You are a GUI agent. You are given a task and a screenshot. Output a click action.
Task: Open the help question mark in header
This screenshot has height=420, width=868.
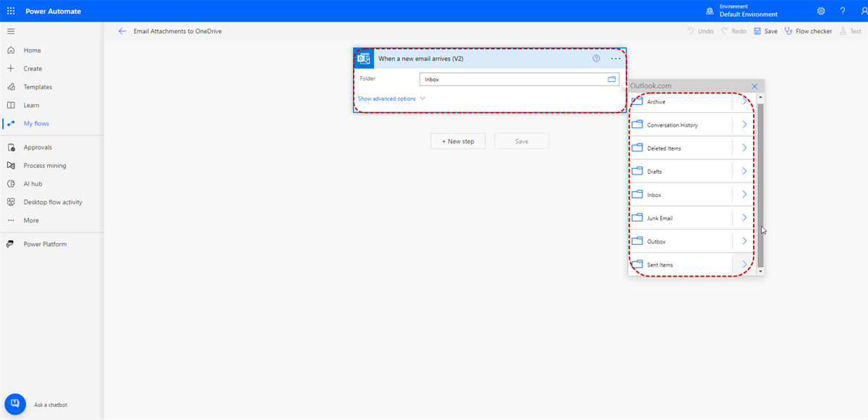[x=843, y=11]
